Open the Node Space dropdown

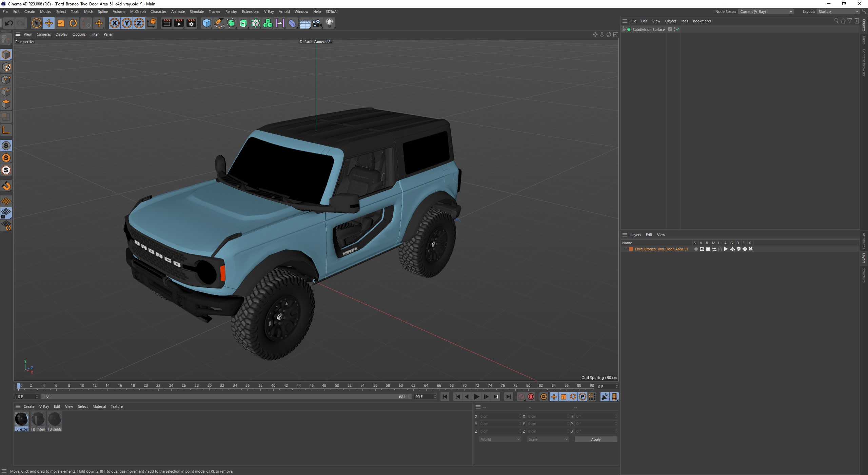point(766,12)
